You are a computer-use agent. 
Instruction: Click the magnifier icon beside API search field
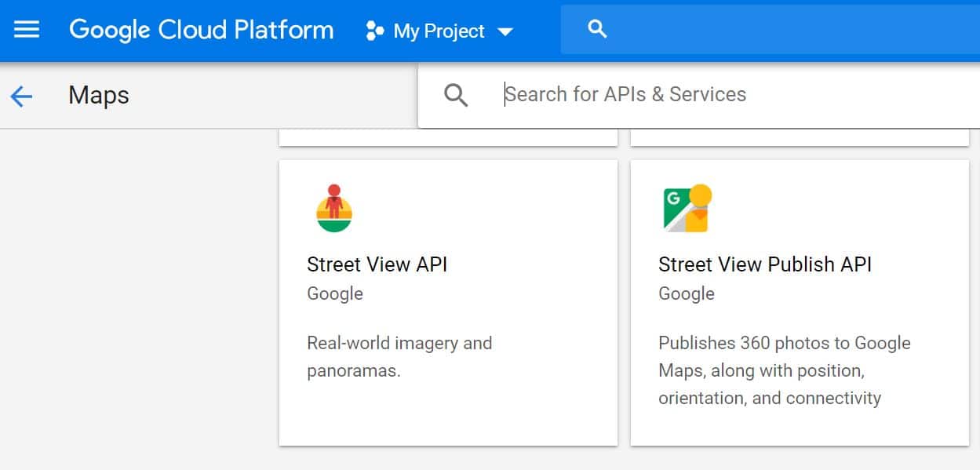(x=456, y=94)
